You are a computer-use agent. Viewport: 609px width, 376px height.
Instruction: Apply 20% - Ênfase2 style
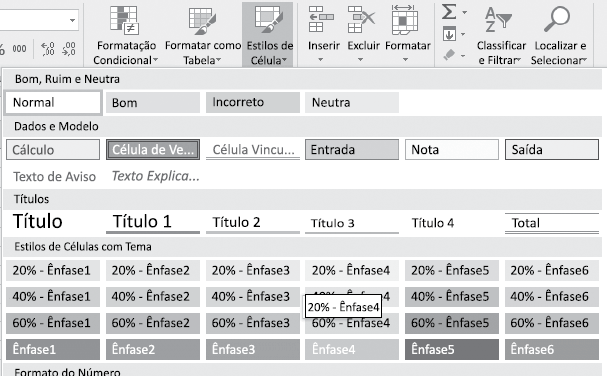[x=153, y=270]
